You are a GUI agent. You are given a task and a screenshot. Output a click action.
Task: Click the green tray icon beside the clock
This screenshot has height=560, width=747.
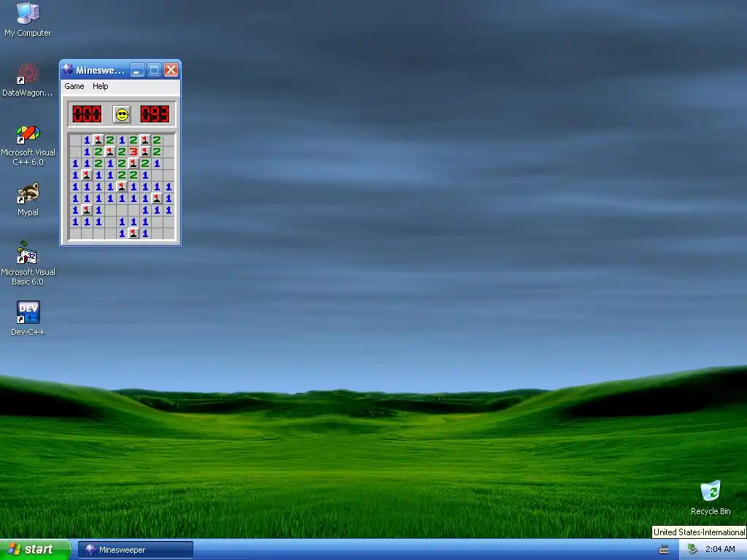point(693,550)
